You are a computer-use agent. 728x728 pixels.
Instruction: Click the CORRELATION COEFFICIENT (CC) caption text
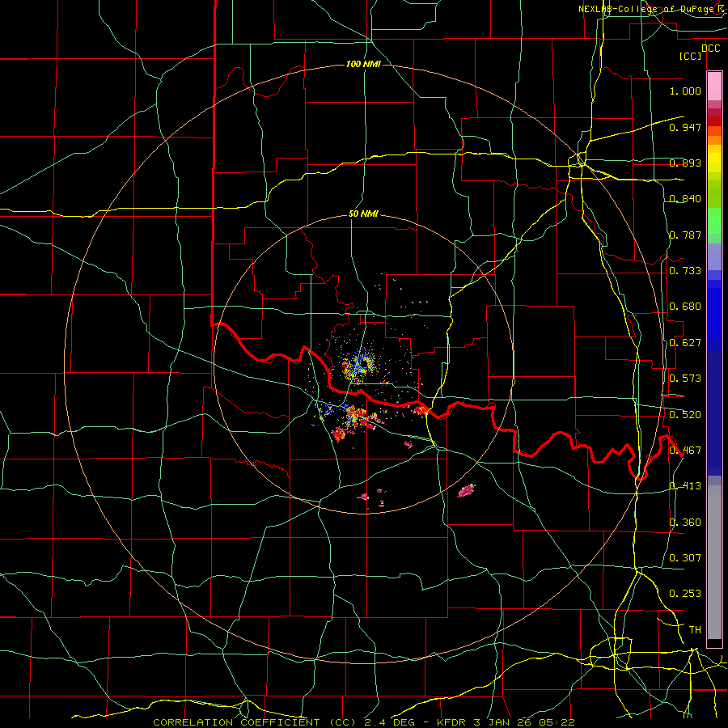[x=255, y=722]
